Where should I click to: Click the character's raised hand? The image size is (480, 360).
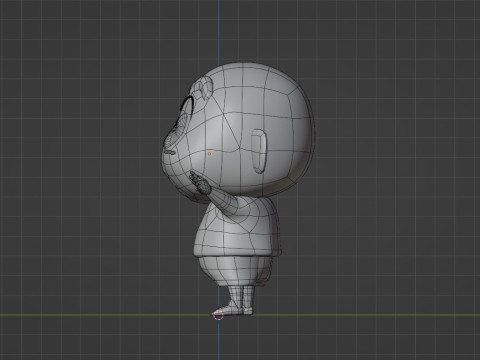pyautogui.click(x=200, y=182)
